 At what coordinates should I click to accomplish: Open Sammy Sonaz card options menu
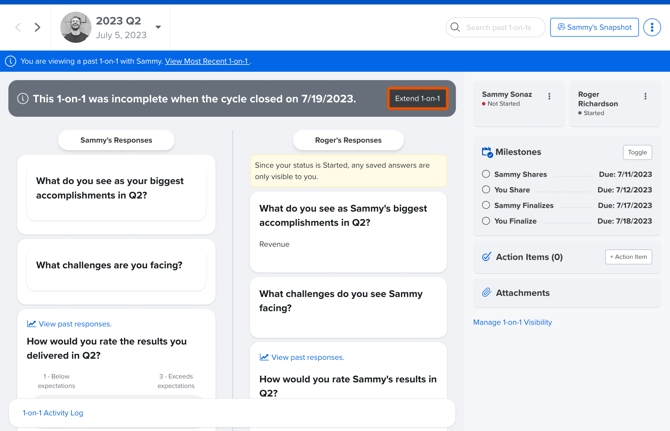tap(549, 97)
